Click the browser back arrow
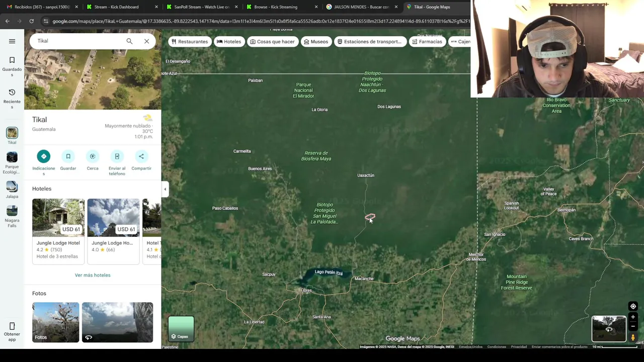The width and height of the screenshot is (644, 362). (x=7, y=21)
